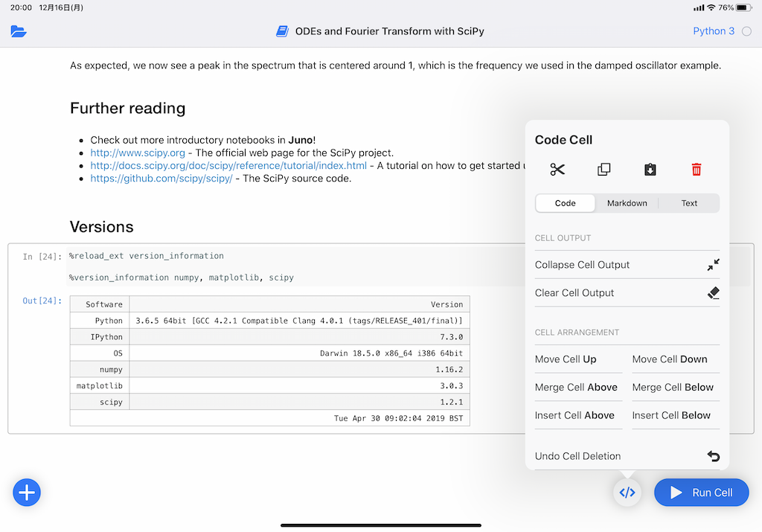
Task: Switch cell type to Code
Action: (x=566, y=203)
